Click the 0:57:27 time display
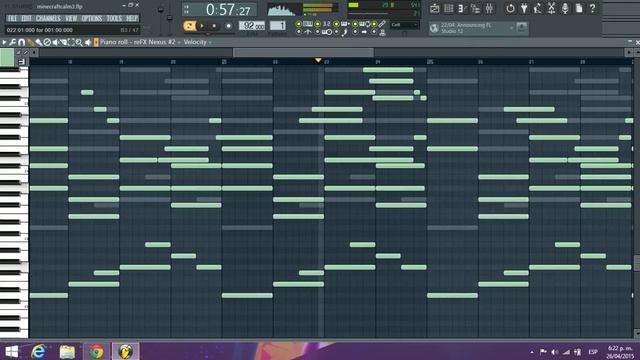 229,9
